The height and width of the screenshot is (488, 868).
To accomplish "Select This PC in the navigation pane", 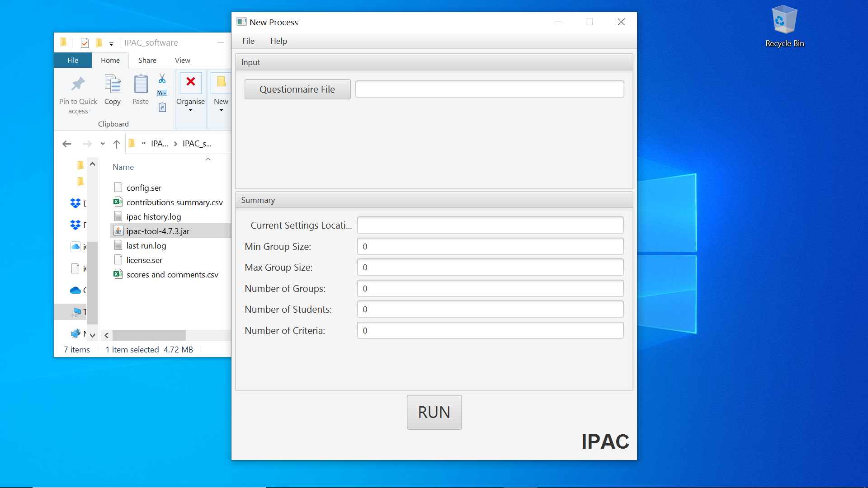I will click(x=76, y=312).
